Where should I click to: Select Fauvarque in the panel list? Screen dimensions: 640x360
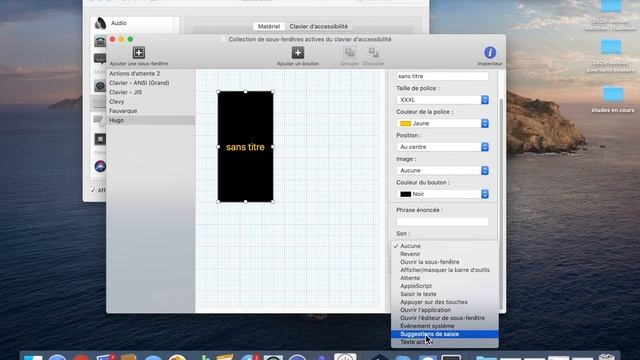pyautogui.click(x=151, y=111)
